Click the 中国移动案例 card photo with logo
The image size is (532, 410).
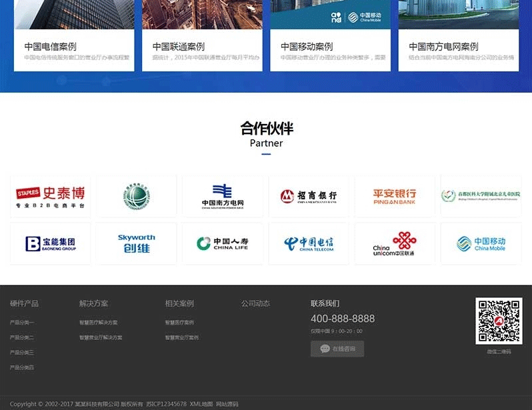pos(330,15)
